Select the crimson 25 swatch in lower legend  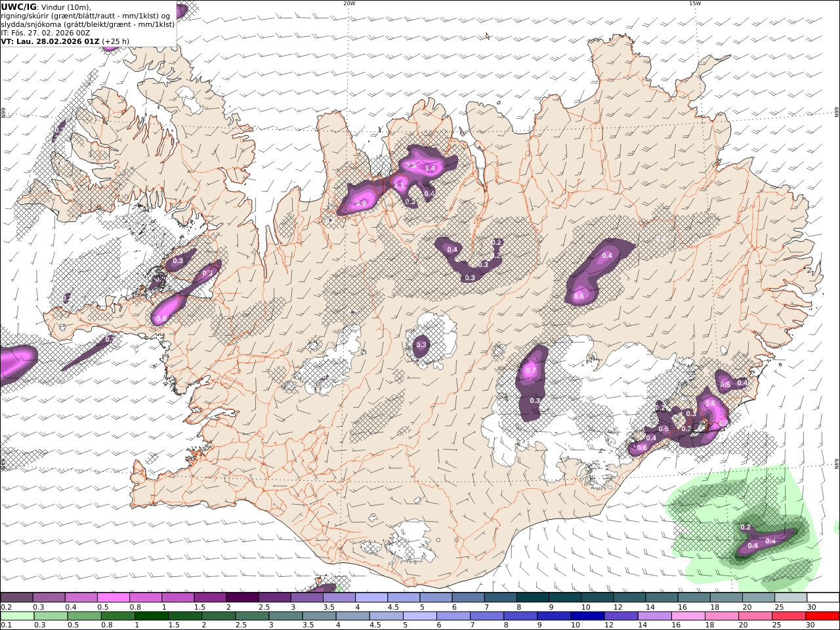coord(789,616)
